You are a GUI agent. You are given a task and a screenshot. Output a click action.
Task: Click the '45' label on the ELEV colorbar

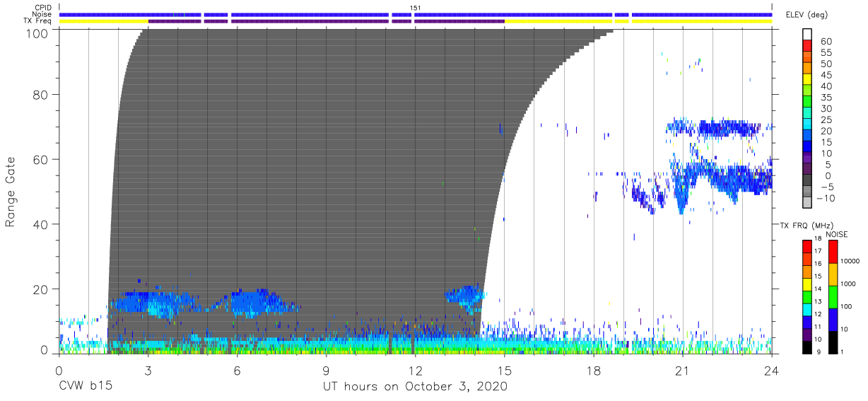coord(826,75)
